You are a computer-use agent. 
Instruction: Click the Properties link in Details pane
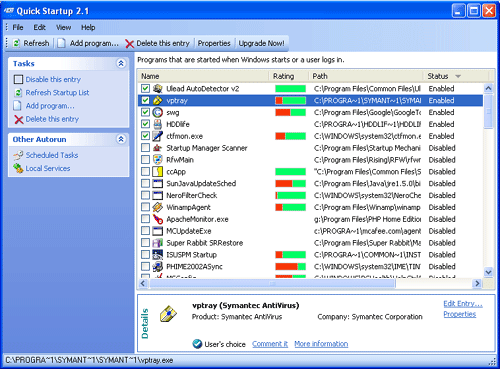point(460,314)
